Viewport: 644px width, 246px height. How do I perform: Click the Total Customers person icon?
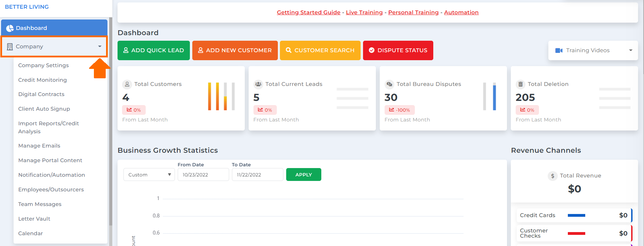(x=127, y=84)
